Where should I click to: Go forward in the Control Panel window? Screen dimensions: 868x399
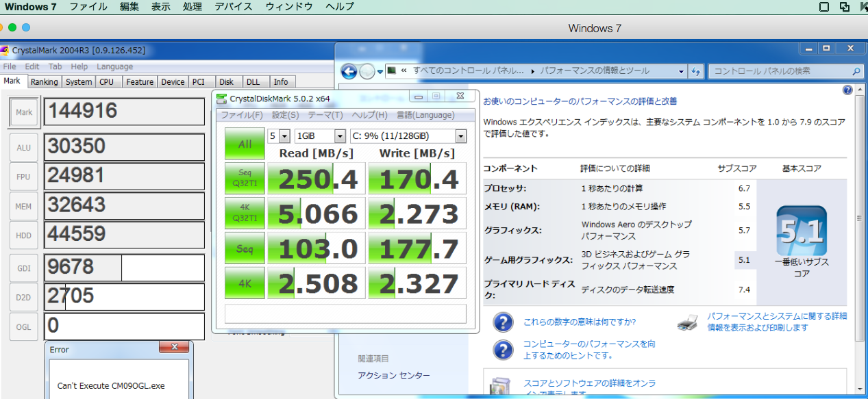point(367,71)
